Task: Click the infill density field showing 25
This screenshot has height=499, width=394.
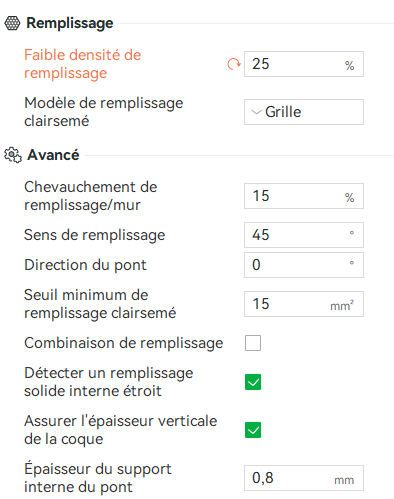Action: [x=304, y=64]
